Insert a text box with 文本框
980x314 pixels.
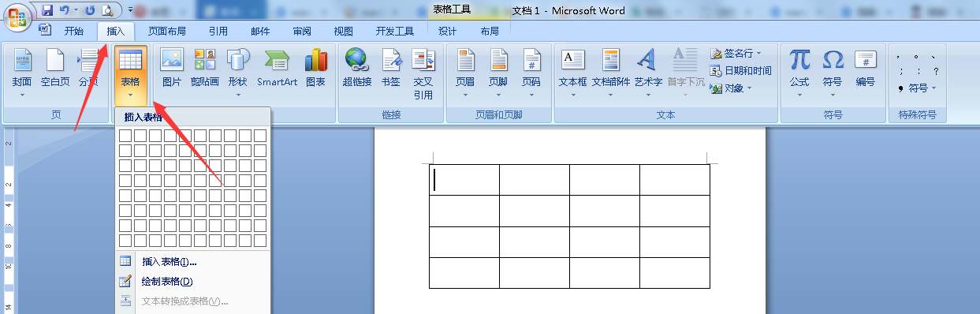(x=573, y=73)
